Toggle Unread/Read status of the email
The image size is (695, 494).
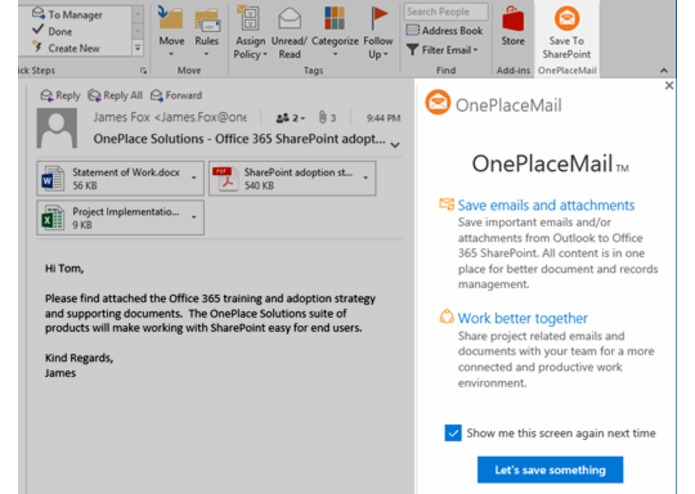(289, 33)
